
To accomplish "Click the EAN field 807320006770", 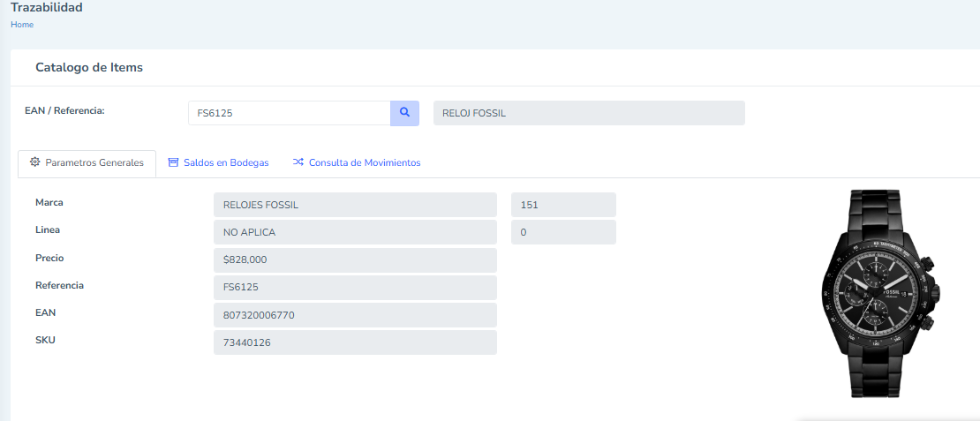I will click(x=355, y=315).
